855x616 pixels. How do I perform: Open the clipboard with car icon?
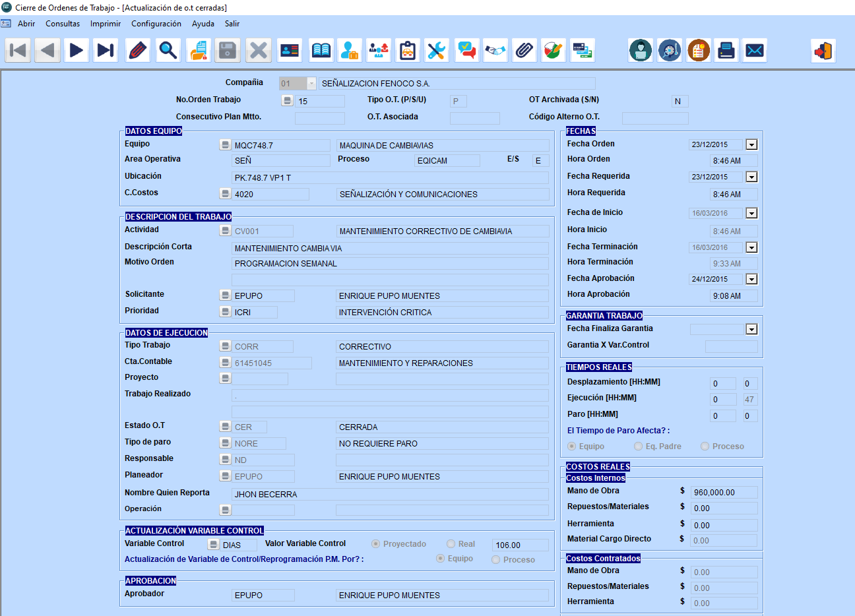(x=408, y=50)
